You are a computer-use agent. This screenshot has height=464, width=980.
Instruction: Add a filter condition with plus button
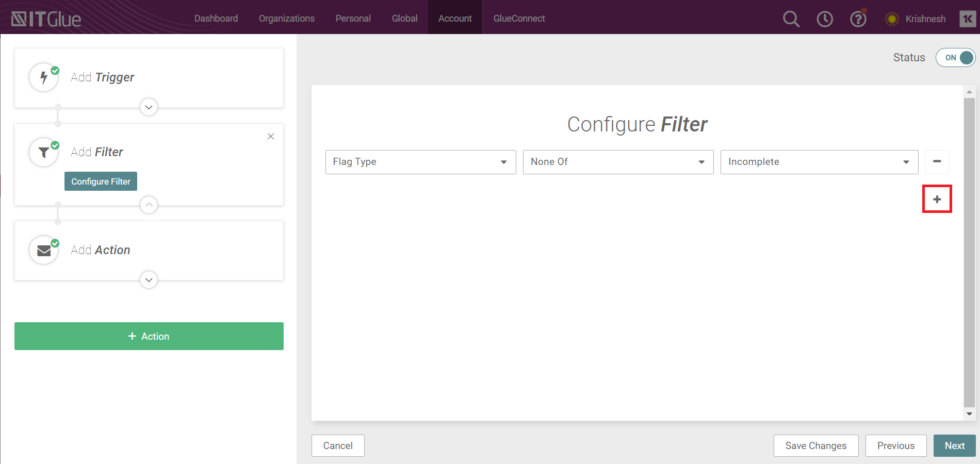tap(937, 199)
